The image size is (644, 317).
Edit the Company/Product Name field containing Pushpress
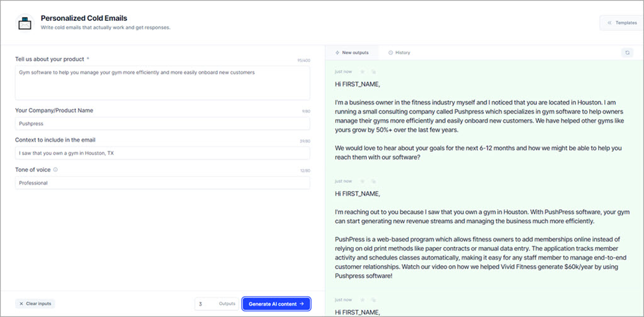pos(162,124)
